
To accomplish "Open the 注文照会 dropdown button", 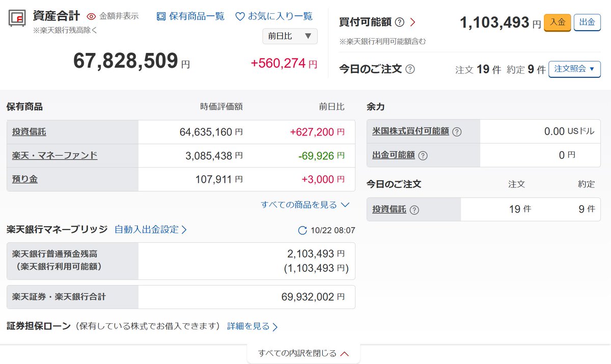I will tap(574, 69).
